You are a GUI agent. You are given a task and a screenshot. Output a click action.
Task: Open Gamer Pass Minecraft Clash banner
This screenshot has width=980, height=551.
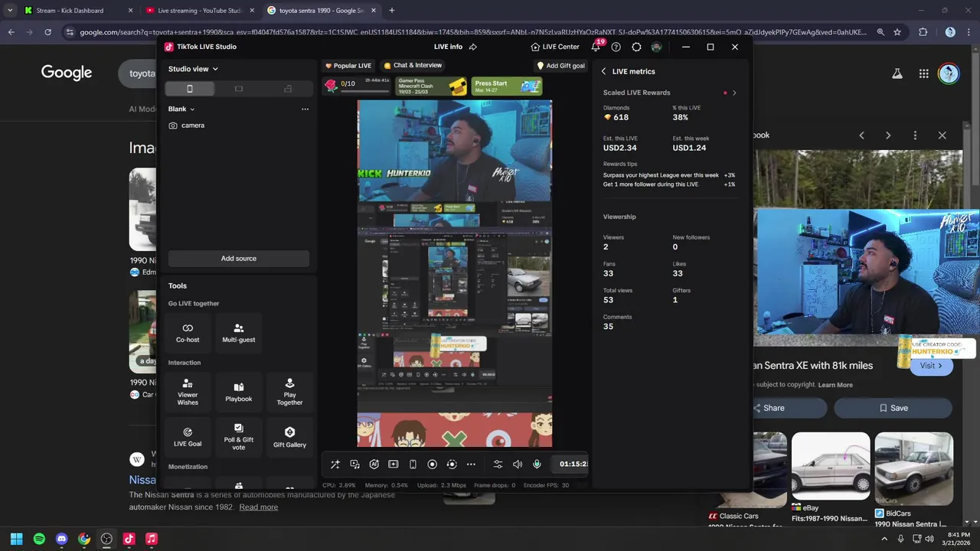(x=431, y=86)
